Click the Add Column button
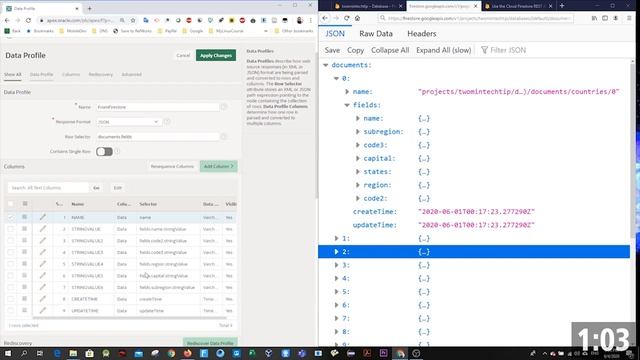The height and width of the screenshot is (360, 640). point(218,167)
